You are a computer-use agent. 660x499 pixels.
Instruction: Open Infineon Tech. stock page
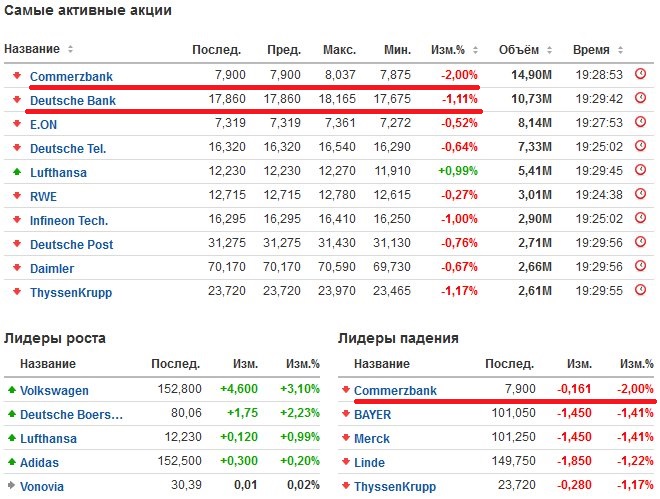tap(69, 220)
